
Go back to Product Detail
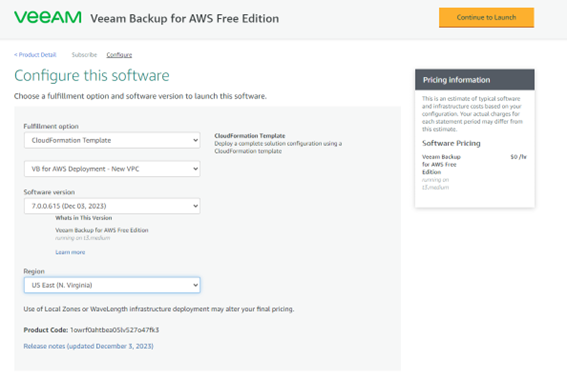point(35,55)
